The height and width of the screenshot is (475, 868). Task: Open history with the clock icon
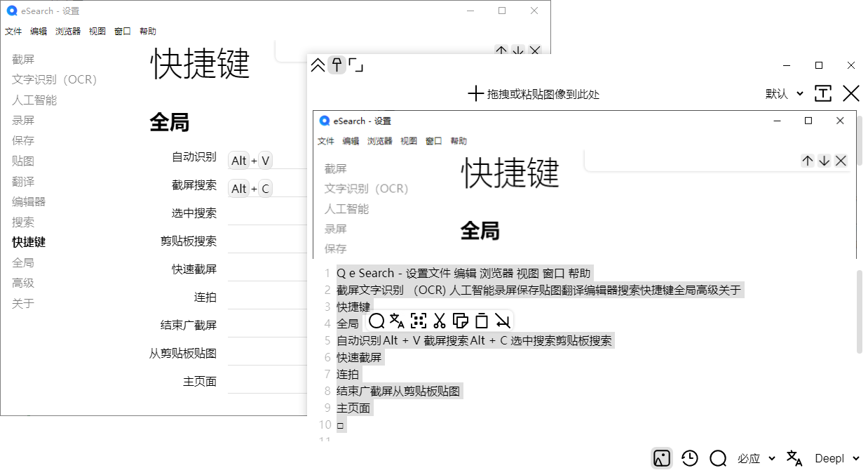[690, 458]
